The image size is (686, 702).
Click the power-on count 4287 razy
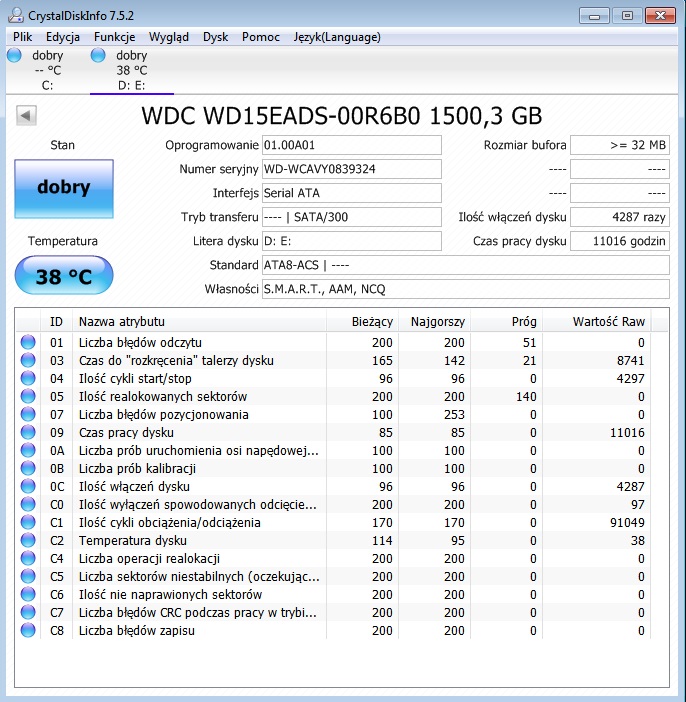click(620, 217)
